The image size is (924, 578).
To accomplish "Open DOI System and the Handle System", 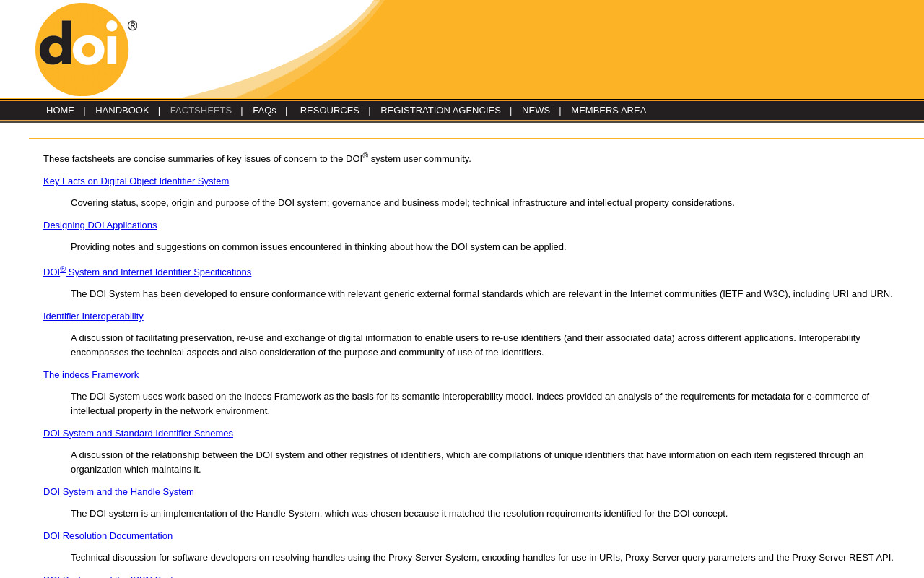I will (118, 492).
